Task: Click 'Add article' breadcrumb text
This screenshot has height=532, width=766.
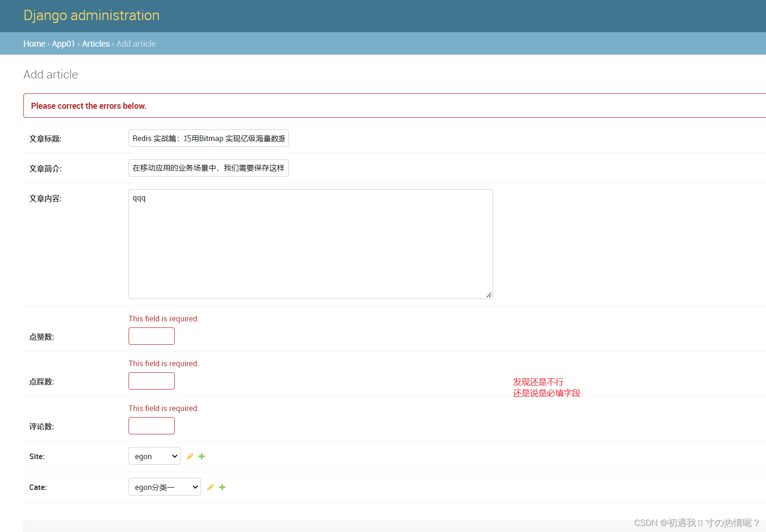Action: (136, 43)
